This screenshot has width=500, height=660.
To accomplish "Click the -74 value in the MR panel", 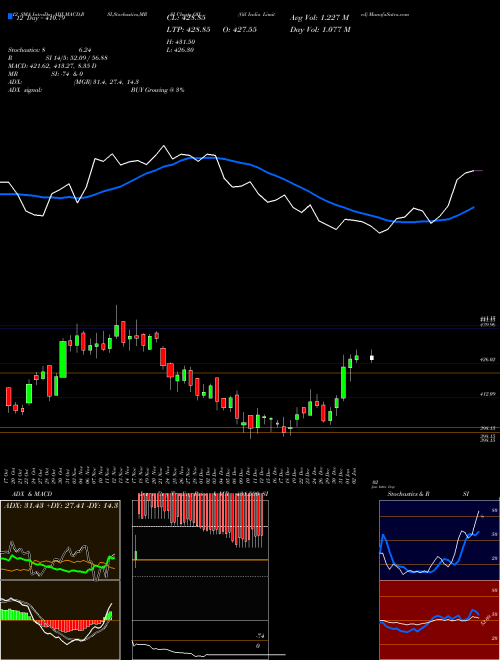I will point(261,636).
